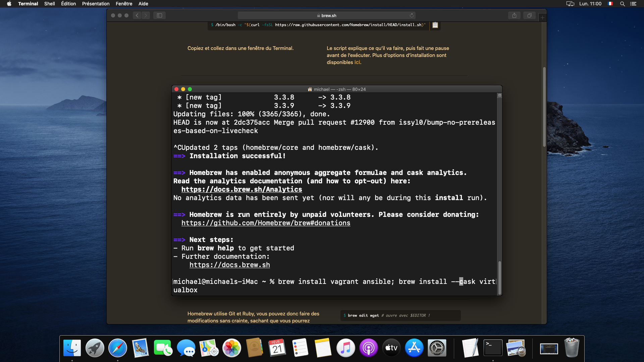Click the https://docs.brew.sh link in Terminal

[x=230, y=265]
